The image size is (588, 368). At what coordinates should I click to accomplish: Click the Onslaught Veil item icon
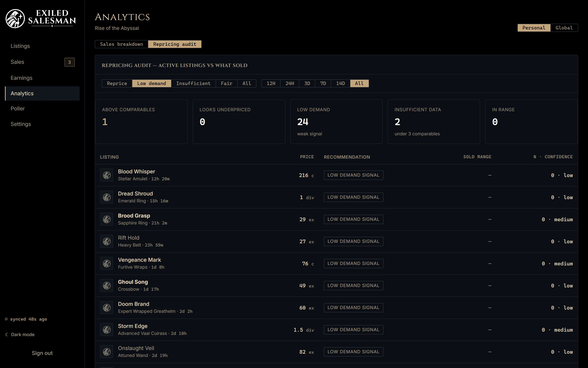pyautogui.click(x=107, y=352)
